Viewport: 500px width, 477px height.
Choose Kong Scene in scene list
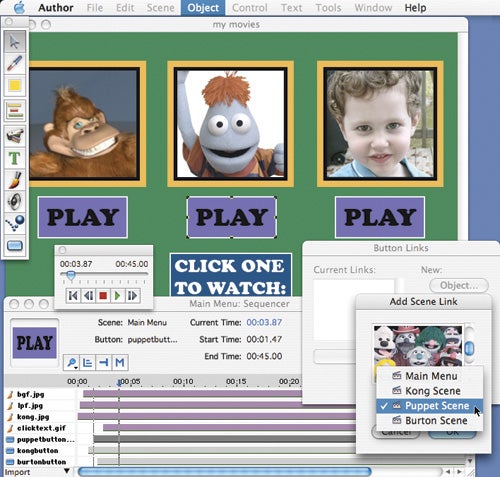coord(429,391)
